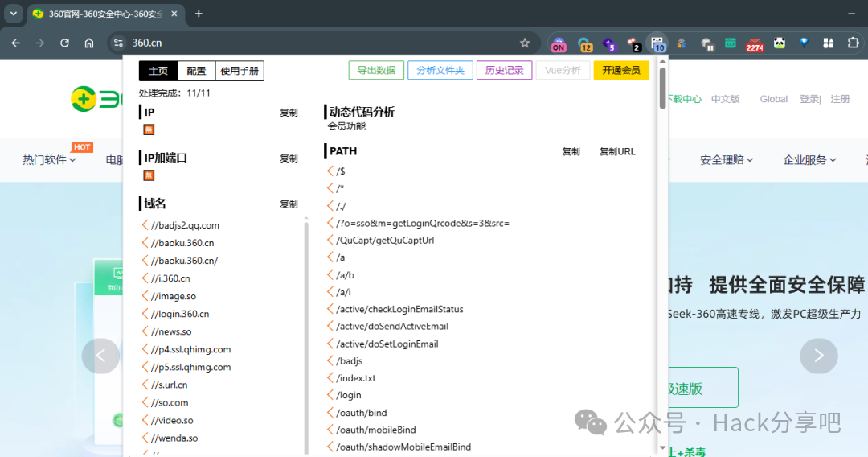Select the /login path text

349,395
